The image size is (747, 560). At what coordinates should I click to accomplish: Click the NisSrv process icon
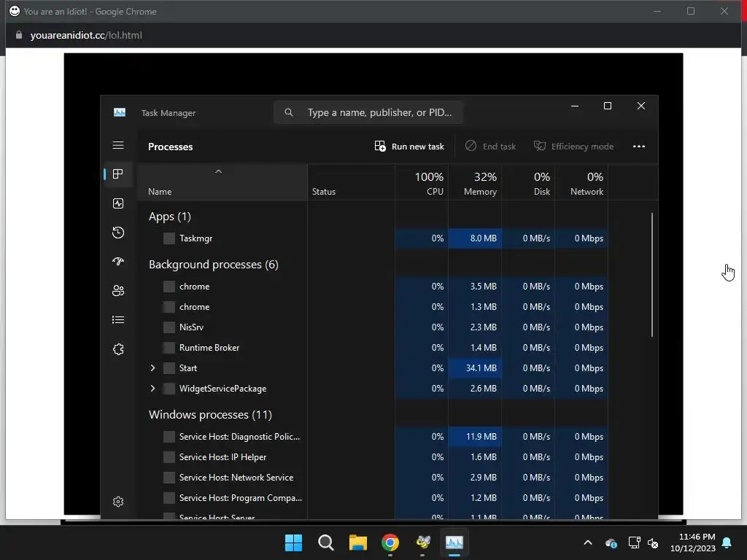[169, 327]
